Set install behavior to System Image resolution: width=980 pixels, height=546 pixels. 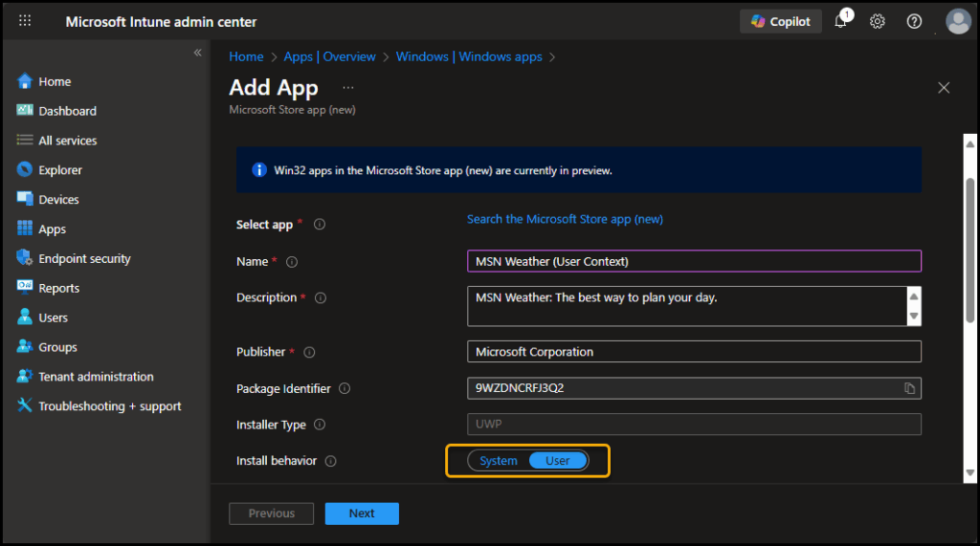(499, 461)
